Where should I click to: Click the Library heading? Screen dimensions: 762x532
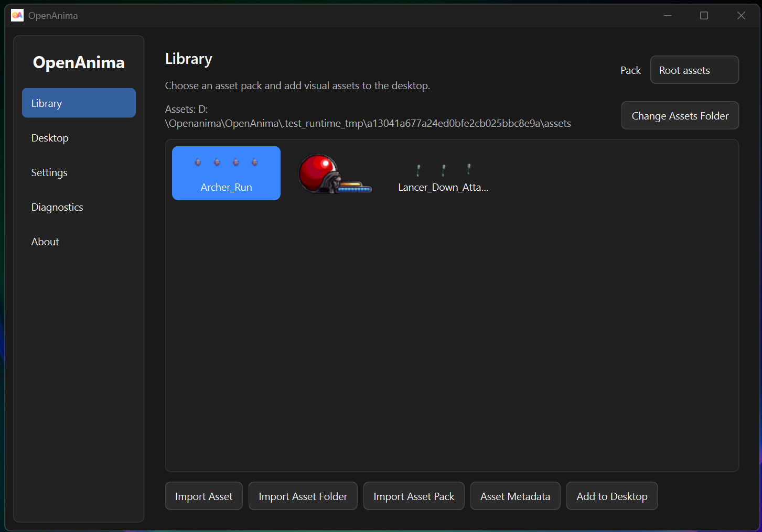[x=188, y=59]
